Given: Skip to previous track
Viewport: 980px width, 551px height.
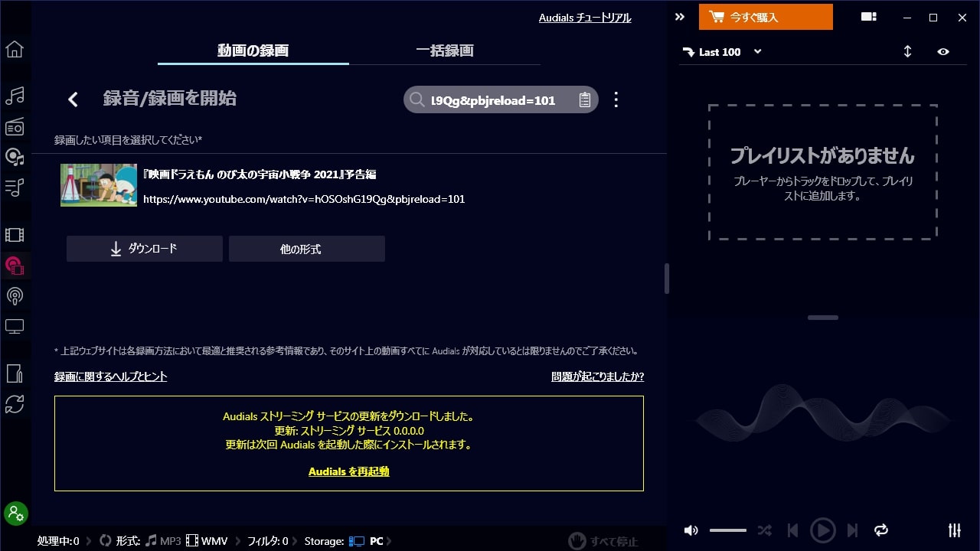Looking at the screenshot, I should tap(793, 530).
